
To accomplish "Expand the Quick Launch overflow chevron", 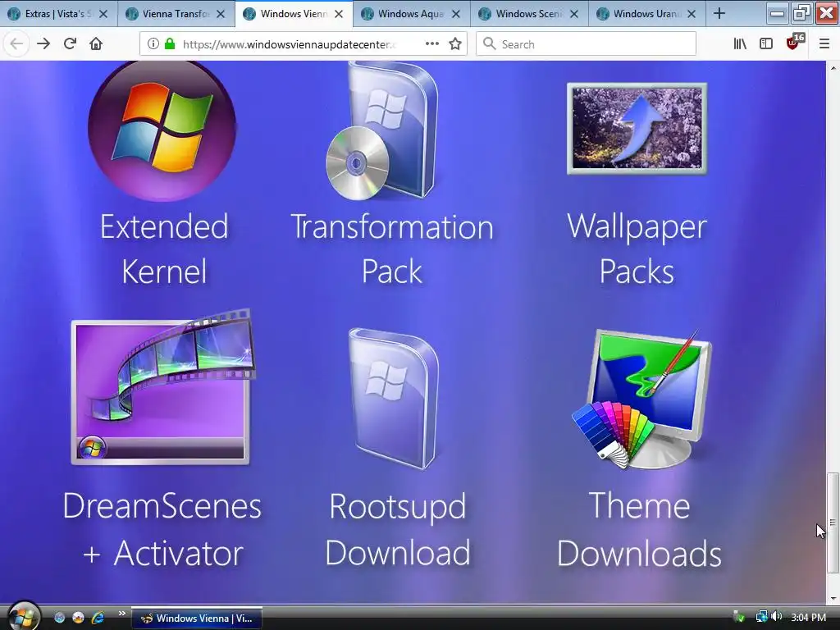I will click(121, 614).
